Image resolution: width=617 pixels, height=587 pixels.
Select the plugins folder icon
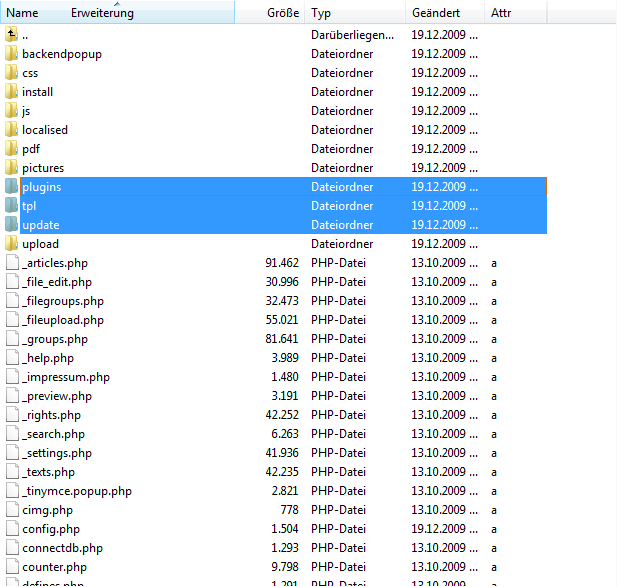[12, 187]
